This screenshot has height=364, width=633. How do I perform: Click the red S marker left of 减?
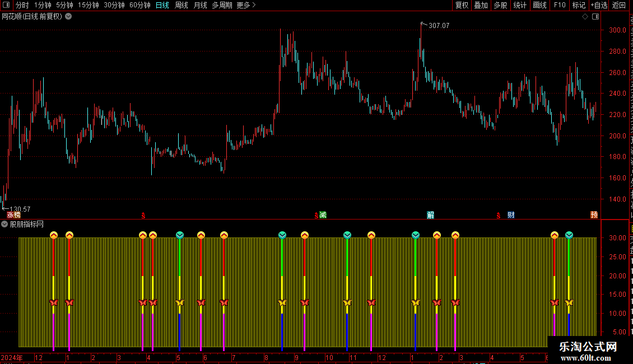pos(316,216)
